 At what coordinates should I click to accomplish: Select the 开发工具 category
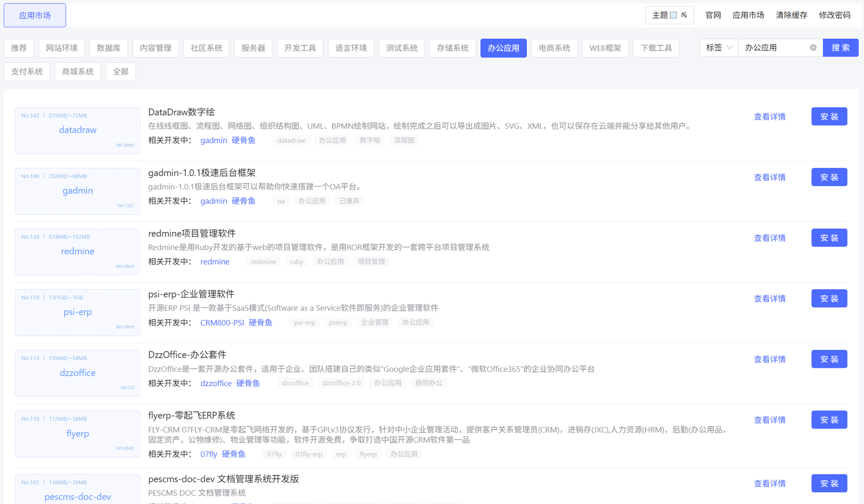click(x=300, y=48)
